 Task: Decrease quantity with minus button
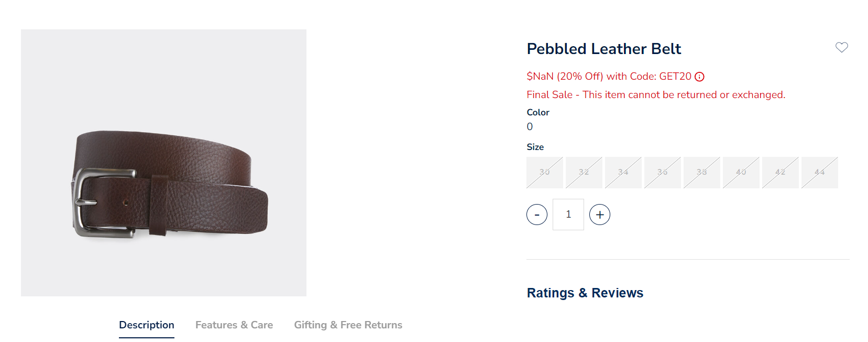537,215
